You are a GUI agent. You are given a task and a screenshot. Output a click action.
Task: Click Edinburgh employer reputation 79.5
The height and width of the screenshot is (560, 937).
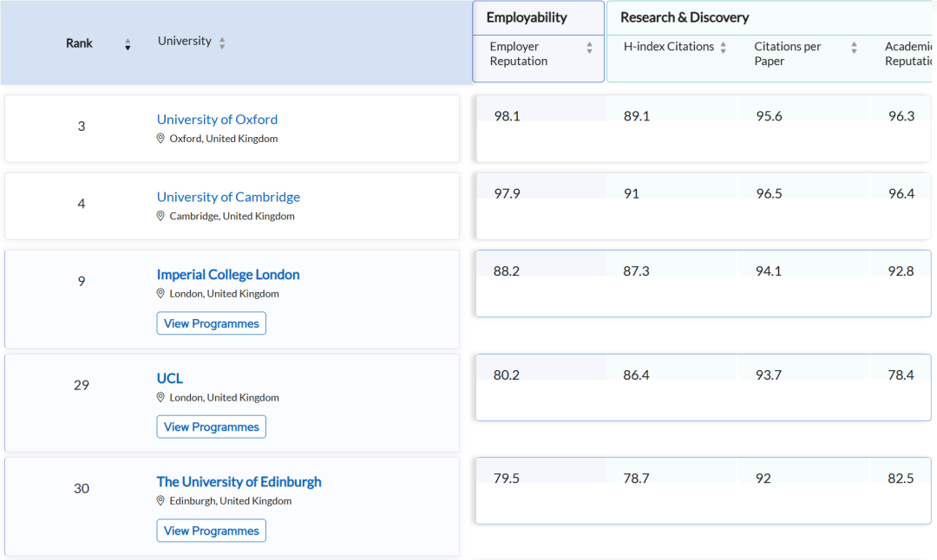coord(506,479)
